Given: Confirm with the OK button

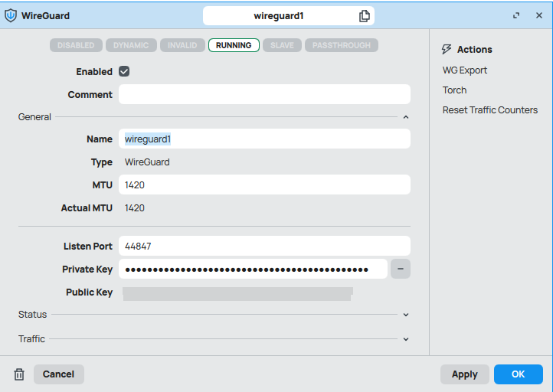Looking at the screenshot, I should (x=518, y=374).
